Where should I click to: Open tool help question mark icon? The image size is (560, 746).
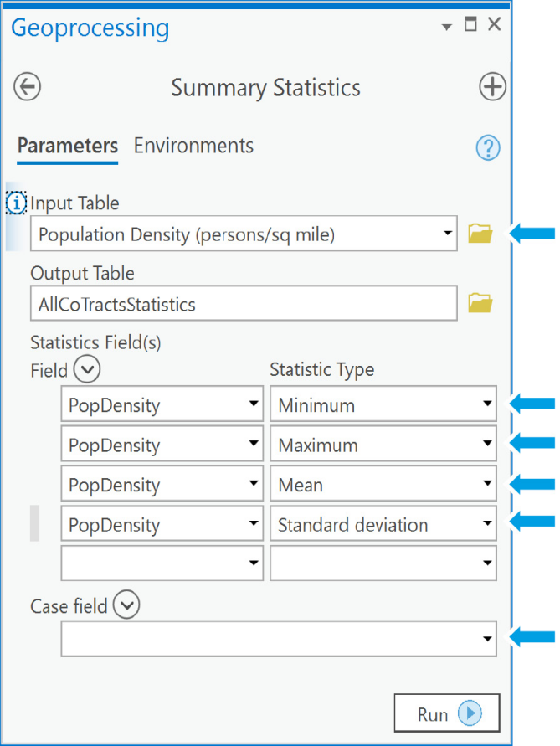pyautogui.click(x=488, y=147)
